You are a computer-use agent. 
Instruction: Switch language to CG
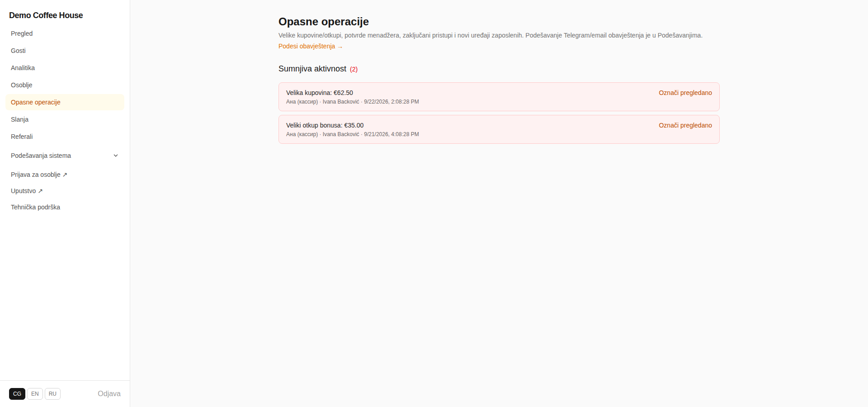click(17, 394)
